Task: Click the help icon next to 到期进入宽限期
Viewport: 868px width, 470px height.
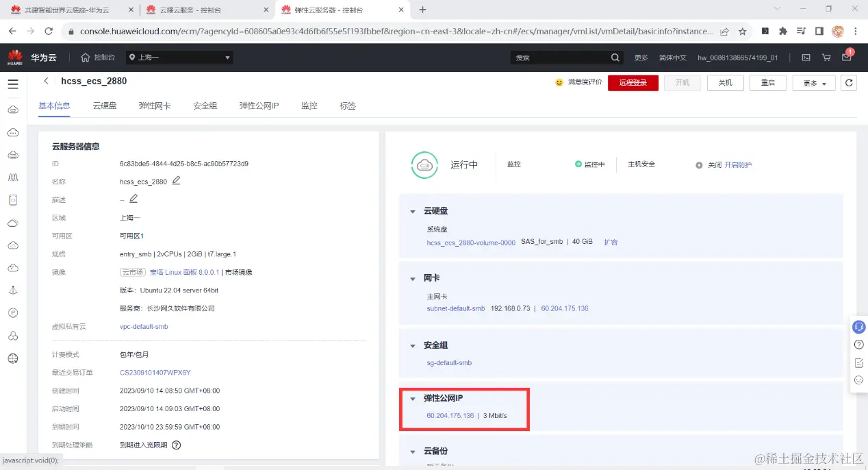Action: [176, 445]
